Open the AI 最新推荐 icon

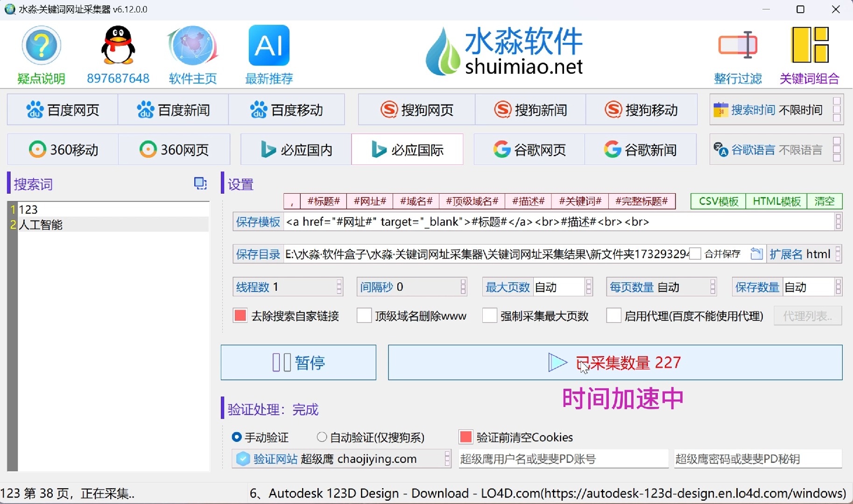[x=269, y=55]
